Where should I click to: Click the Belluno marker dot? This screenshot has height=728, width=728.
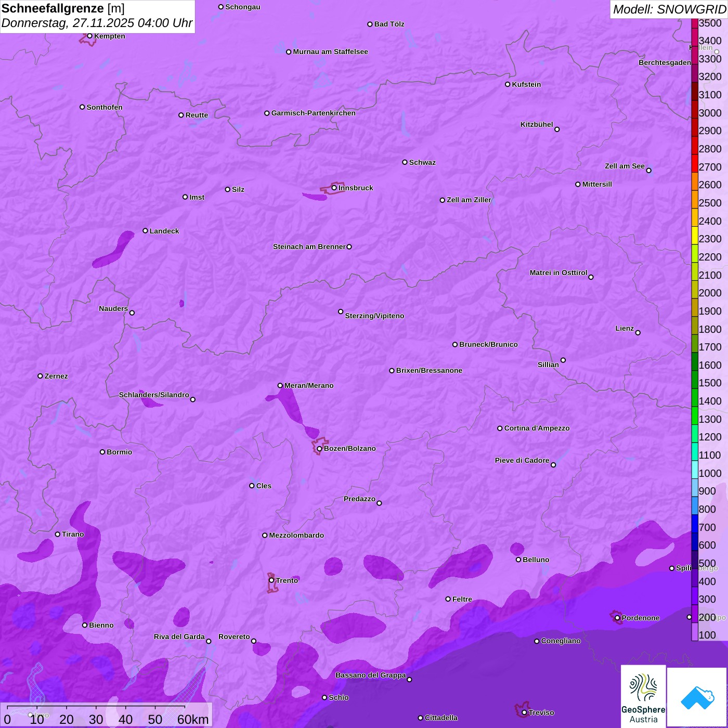[518, 560]
